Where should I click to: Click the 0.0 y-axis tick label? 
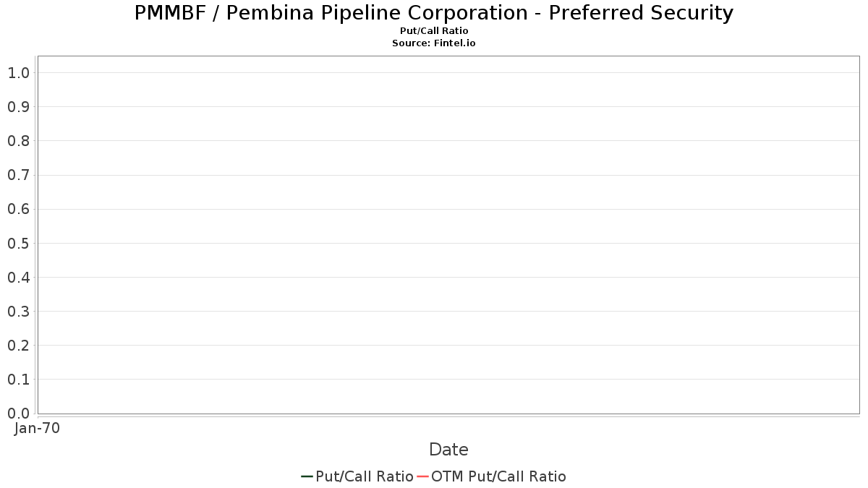point(18,414)
